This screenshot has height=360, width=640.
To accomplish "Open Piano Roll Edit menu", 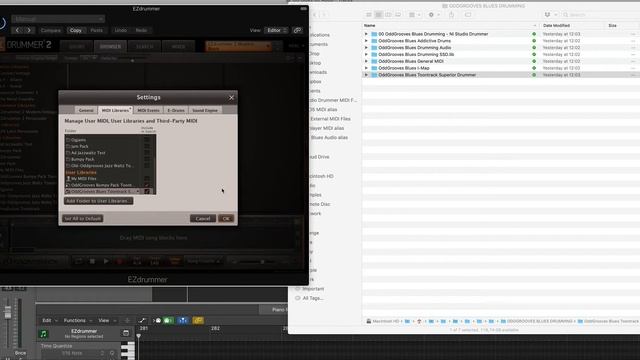I will 50,320.
